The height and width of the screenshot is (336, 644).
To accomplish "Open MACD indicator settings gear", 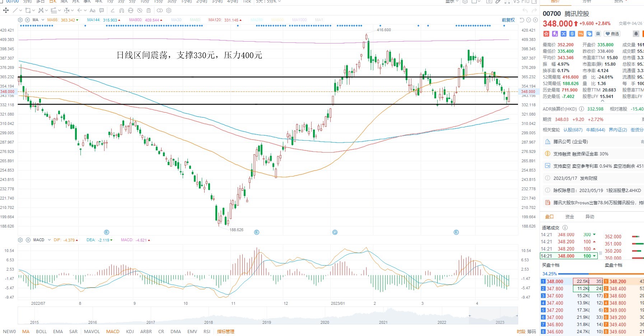I will (x=20, y=240).
